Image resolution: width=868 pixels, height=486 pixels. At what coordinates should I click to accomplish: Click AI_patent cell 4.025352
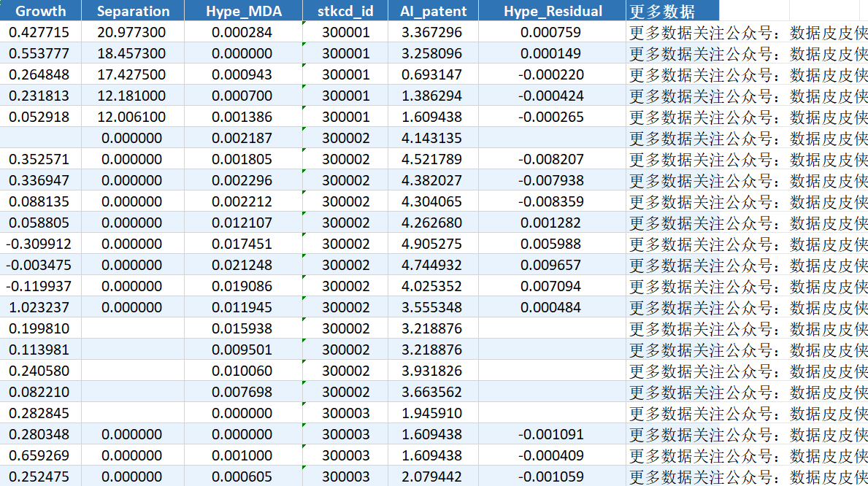(x=433, y=285)
